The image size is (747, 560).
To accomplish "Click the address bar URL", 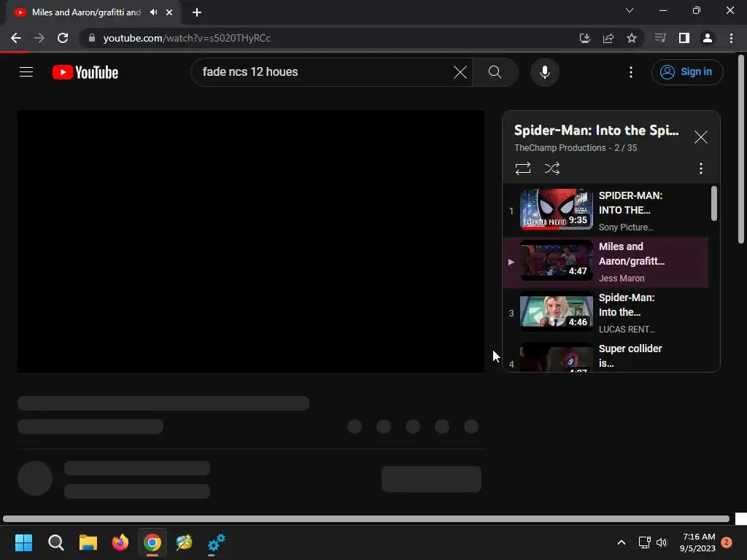I will [187, 38].
